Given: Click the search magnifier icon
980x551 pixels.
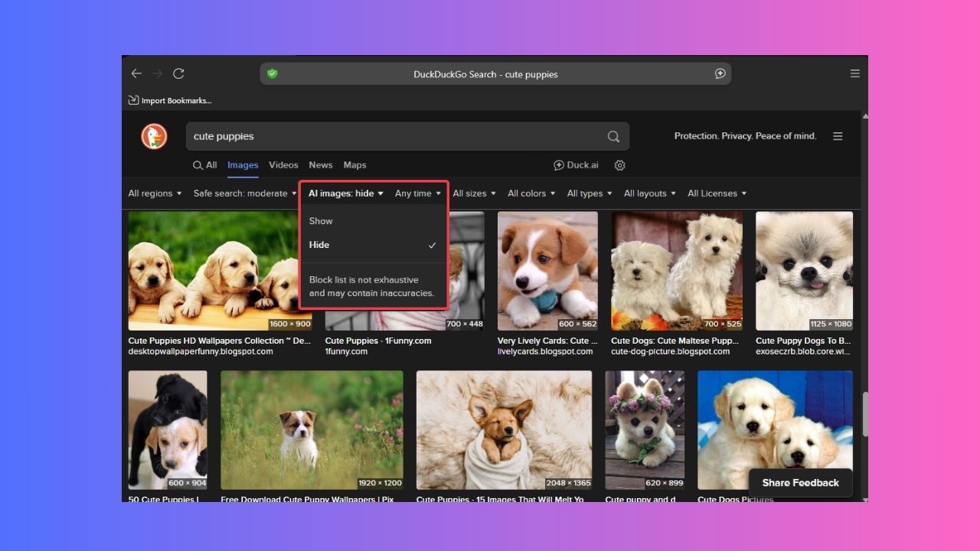Looking at the screenshot, I should point(612,135).
